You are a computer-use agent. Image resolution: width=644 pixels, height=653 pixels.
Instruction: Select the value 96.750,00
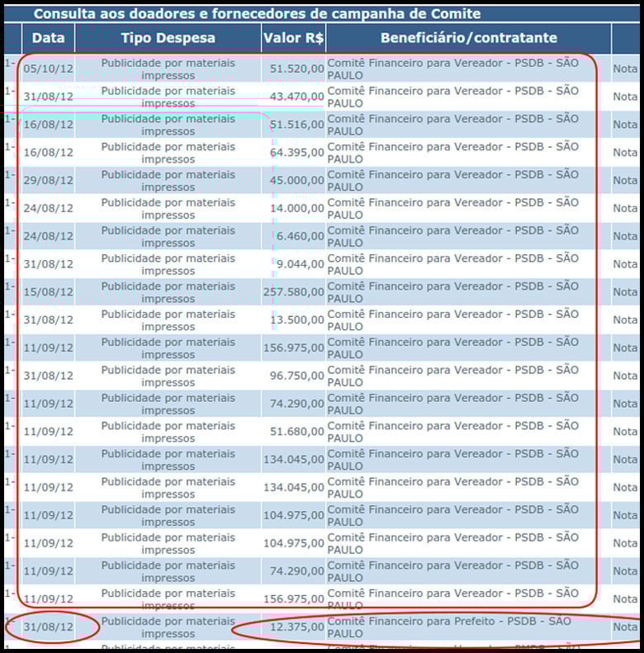[x=296, y=376]
